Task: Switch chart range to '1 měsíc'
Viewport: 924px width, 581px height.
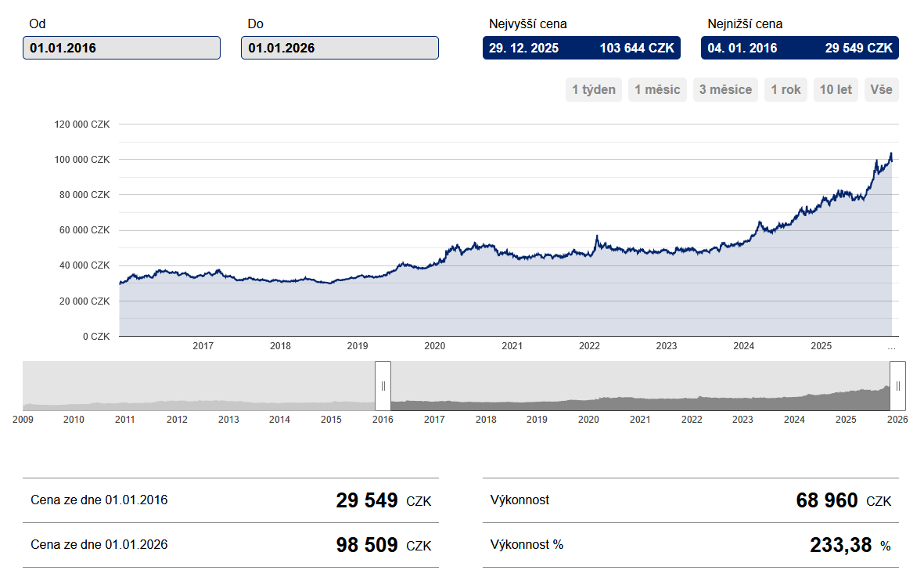Action: (x=657, y=89)
